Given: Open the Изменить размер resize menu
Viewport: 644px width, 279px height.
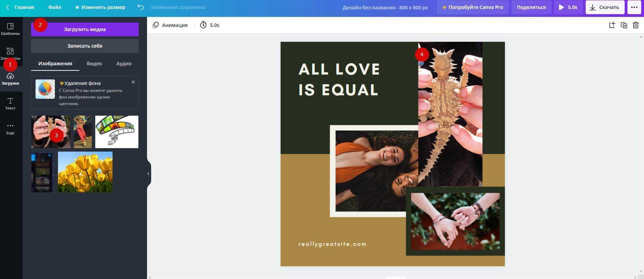Looking at the screenshot, I should pyautogui.click(x=100, y=7).
